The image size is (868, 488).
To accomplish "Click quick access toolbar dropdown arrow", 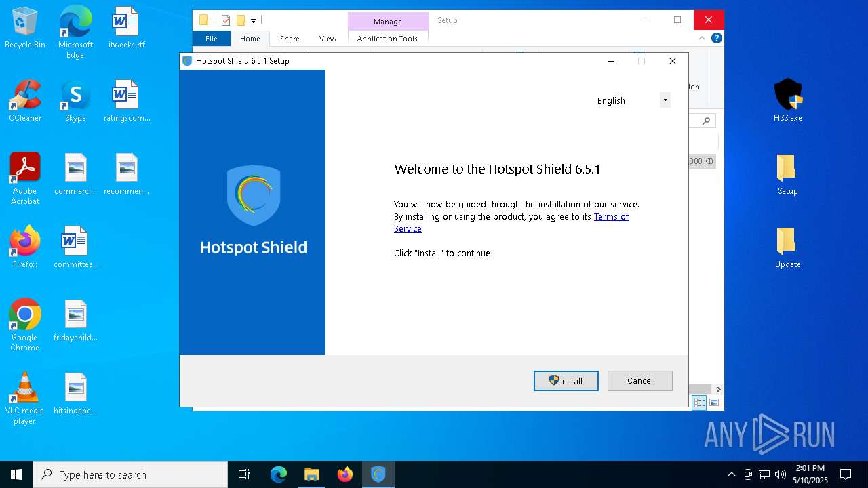I will click(254, 20).
